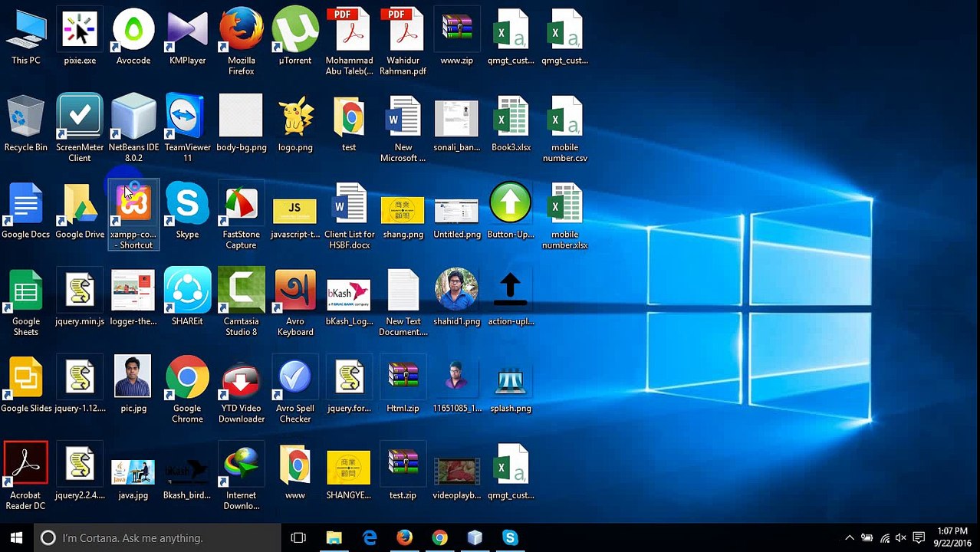Launch Avro Keyboard
980x552 pixels.
[x=295, y=303]
